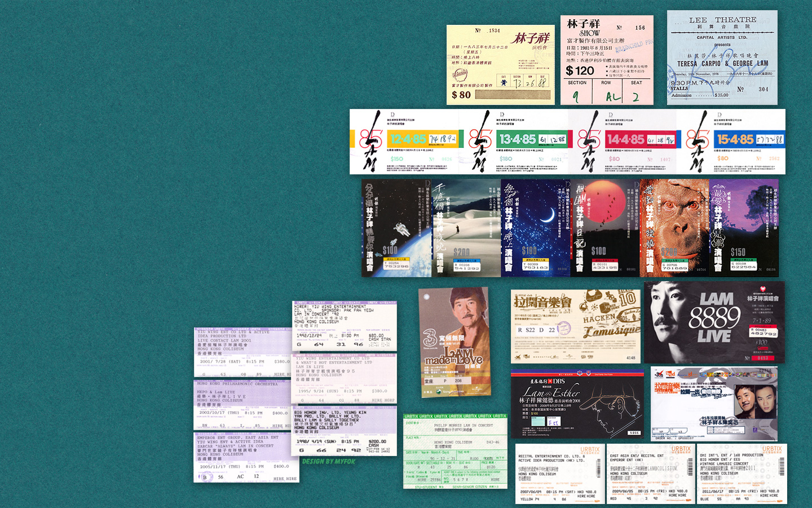Select the DBS Lam & Esther ticket
Viewport: 812px width, 508px height.
click(577, 404)
